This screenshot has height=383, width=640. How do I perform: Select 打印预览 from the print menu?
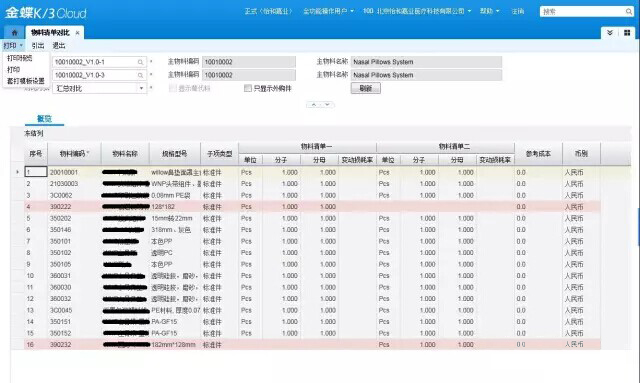point(20,58)
